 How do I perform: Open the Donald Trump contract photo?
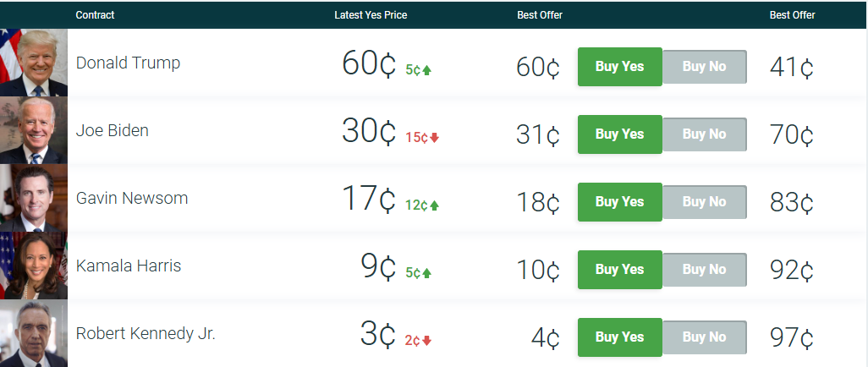(x=34, y=63)
